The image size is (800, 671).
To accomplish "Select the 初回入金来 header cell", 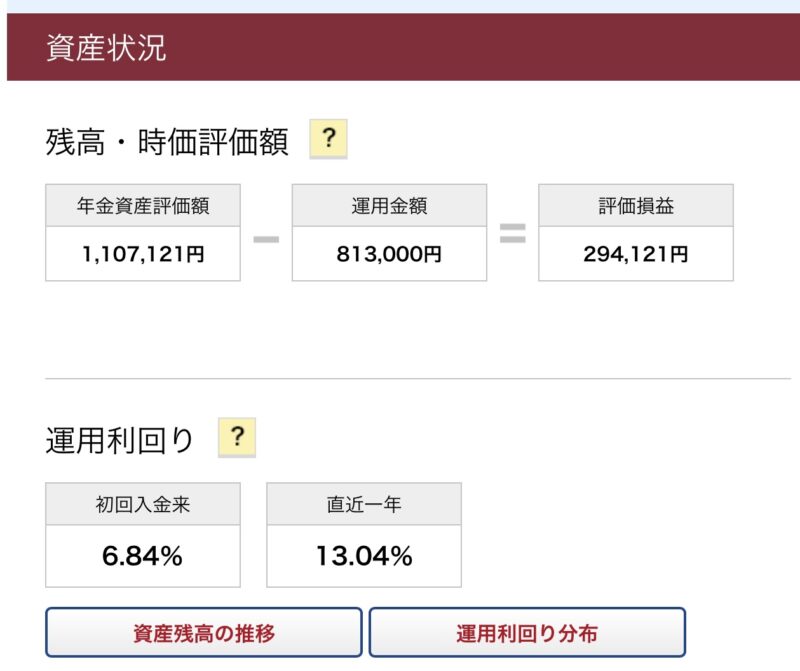I will (143, 504).
